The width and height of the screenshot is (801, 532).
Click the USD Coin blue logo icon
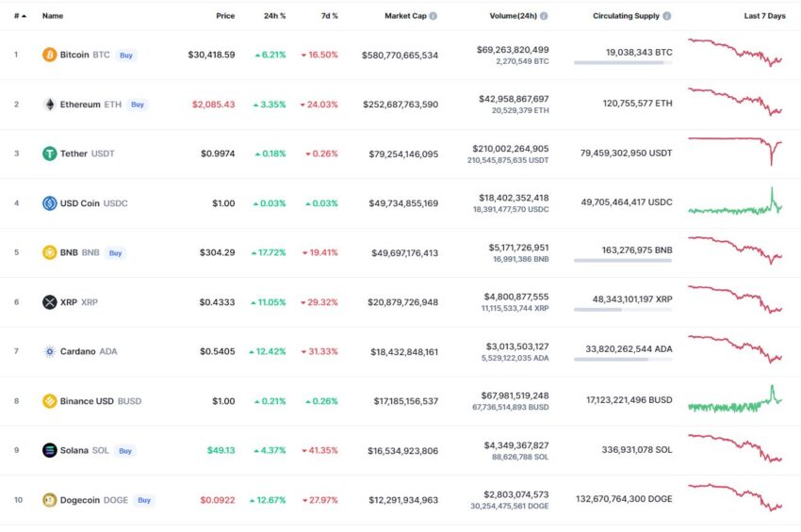tap(50, 203)
